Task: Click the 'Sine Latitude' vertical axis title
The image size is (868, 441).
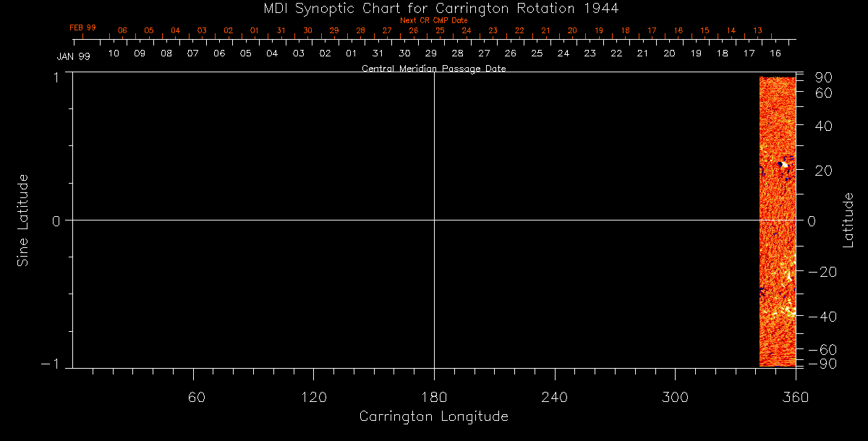Action: coord(23,220)
